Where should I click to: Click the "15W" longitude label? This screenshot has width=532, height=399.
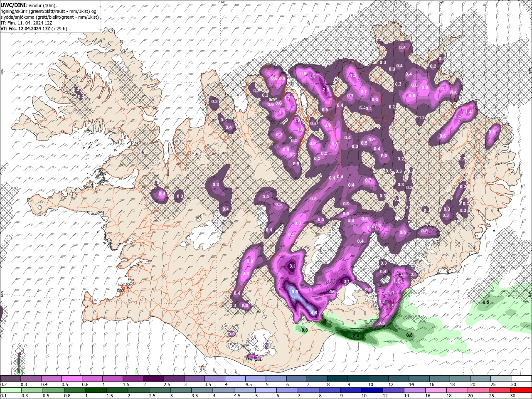click(x=440, y=2)
